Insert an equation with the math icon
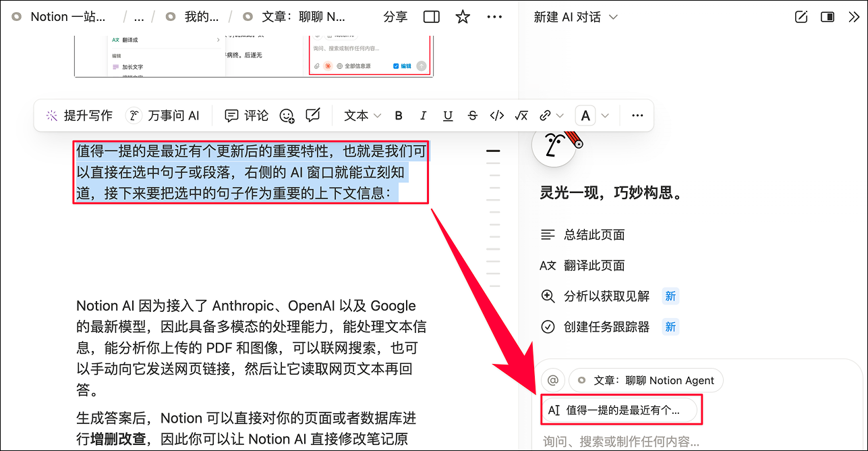This screenshot has height=451, width=868. coord(521,115)
